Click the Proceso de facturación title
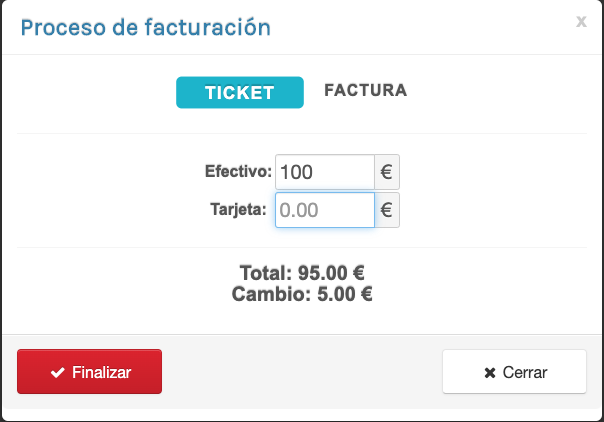Image resolution: width=604 pixels, height=422 pixels. coord(146,27)
